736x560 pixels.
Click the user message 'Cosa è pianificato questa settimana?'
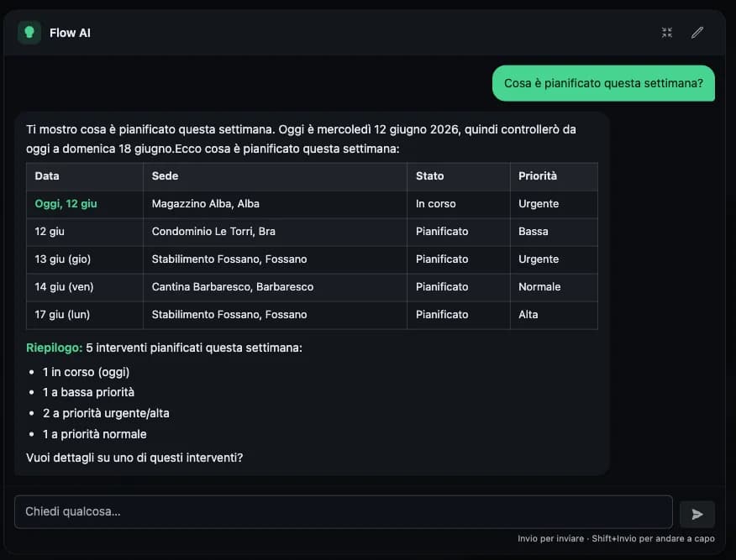[603, 83]
